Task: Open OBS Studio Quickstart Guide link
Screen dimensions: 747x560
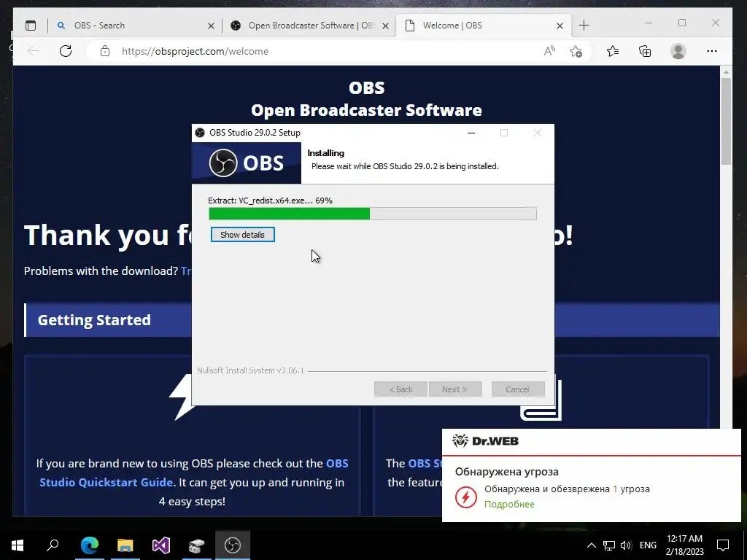Action: point(194,472)
